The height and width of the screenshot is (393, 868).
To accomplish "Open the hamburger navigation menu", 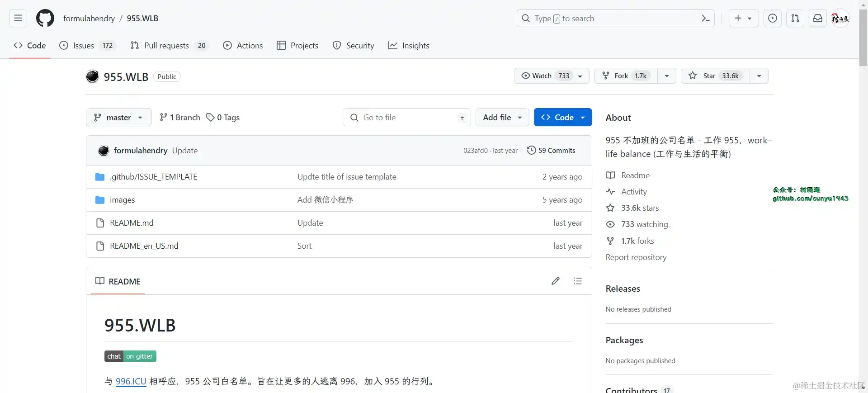I will point(18,18).
